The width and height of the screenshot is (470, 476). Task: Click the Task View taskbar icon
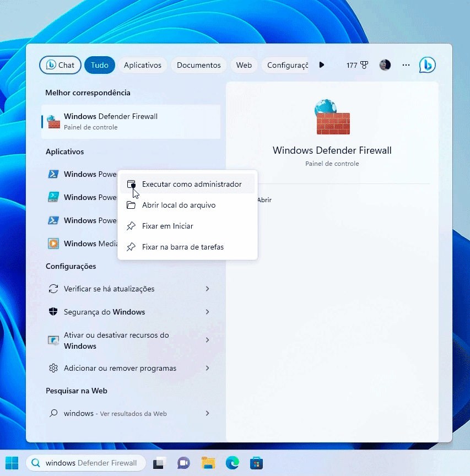tap(160, 463)
